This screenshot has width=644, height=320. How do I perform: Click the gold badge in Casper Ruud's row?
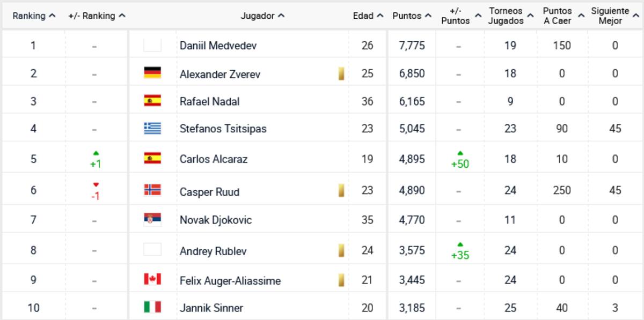pos(341,190)
